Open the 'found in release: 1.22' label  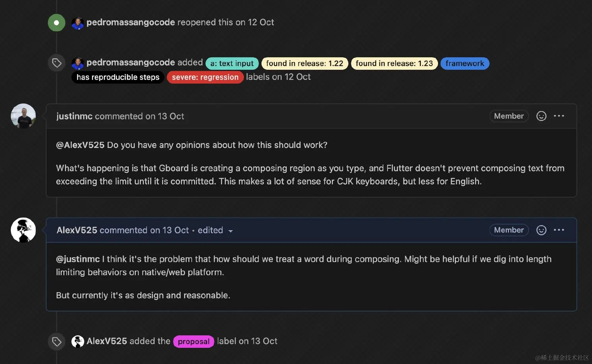[305, 63]
